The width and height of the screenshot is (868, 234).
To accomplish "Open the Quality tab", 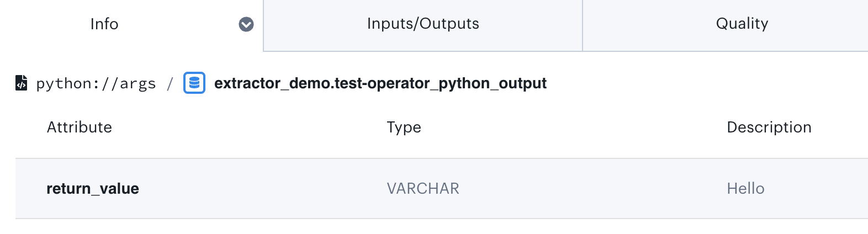I will click(742, 24).
